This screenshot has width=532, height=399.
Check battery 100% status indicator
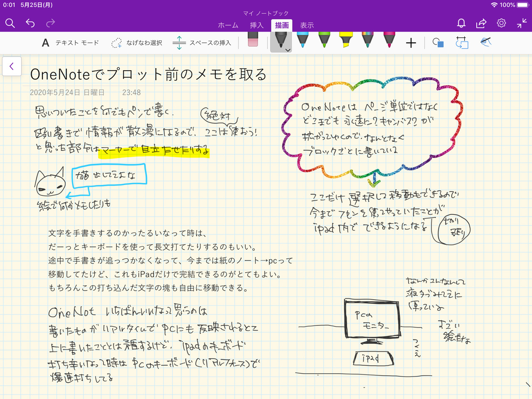[x=513, y=5]
